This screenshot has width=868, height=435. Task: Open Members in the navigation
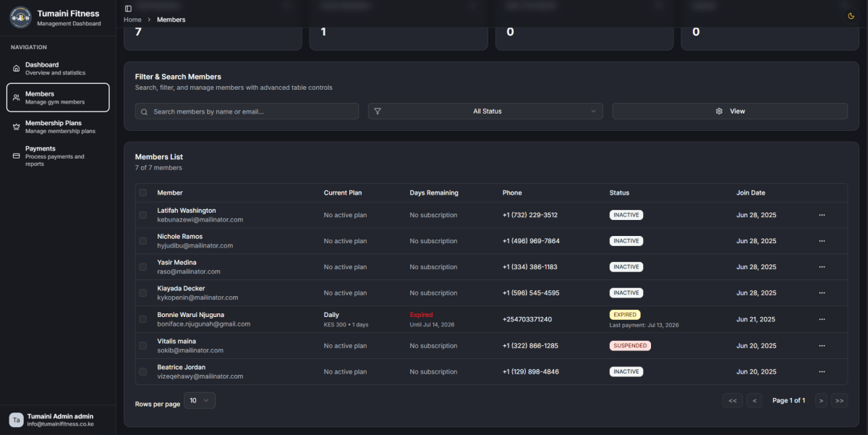point(58,98)
